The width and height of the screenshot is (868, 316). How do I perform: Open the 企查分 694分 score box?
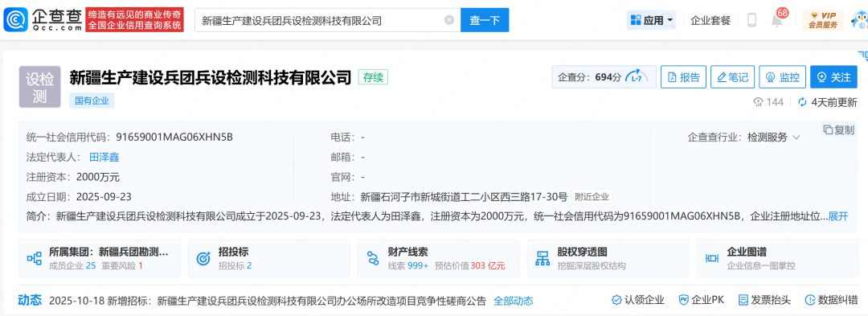coord(604,77)
